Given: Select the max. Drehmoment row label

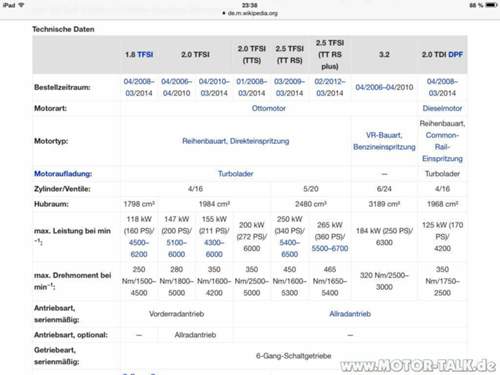Looking at the screenshot, I should coord(72,281).
